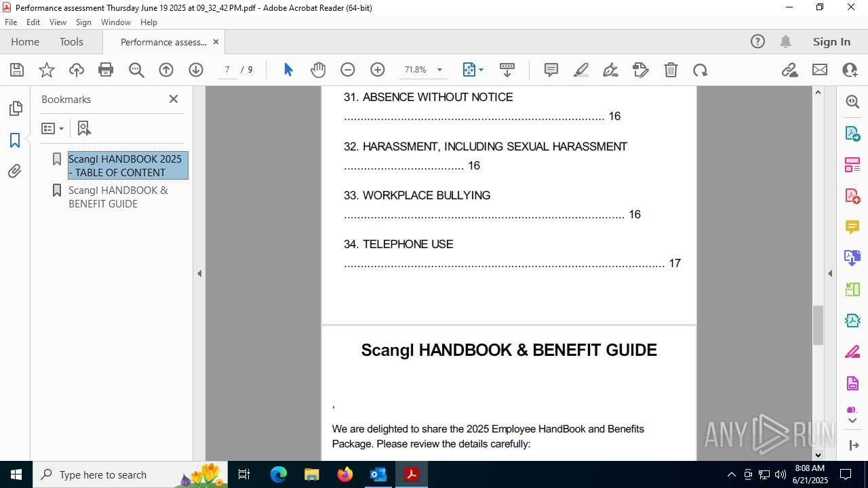This screenshot has width=868, height=488.
Task: Open bookmark options dropdown
Action: pos(53,128)
